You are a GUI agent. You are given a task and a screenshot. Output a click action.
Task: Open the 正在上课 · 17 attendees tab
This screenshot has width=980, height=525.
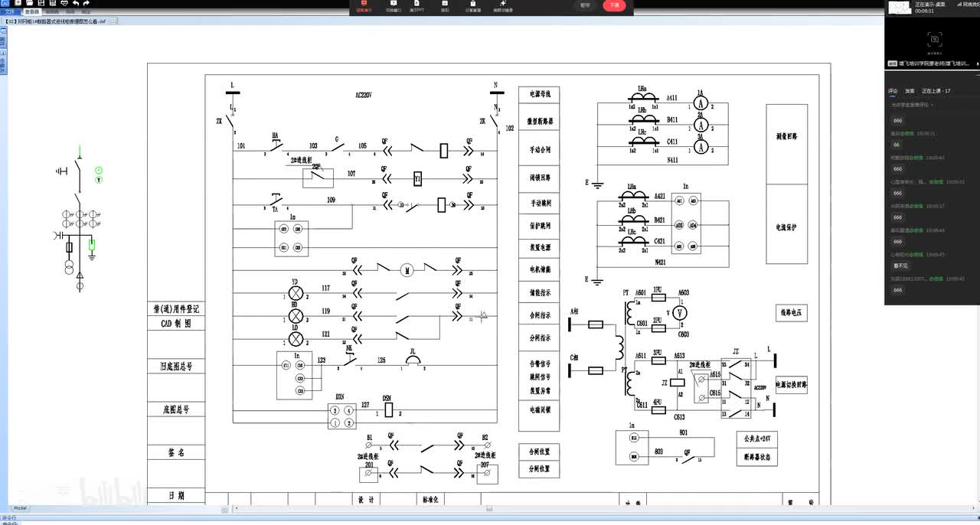coord(936,91)
